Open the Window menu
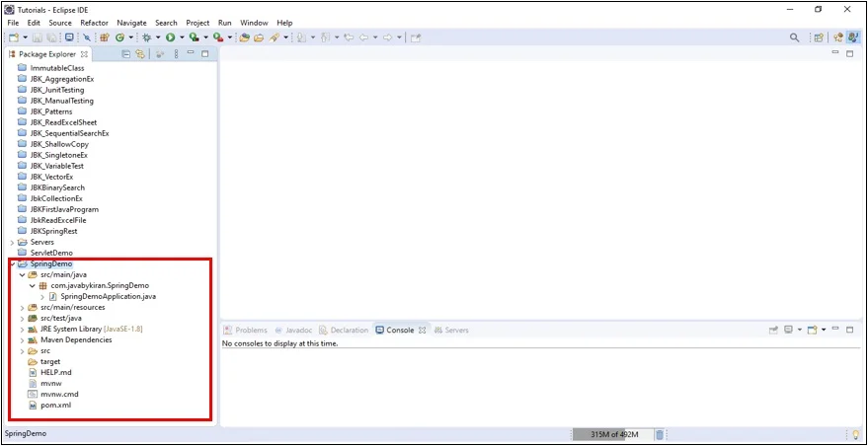Screen dimensions: 868x446 [254, 23]
